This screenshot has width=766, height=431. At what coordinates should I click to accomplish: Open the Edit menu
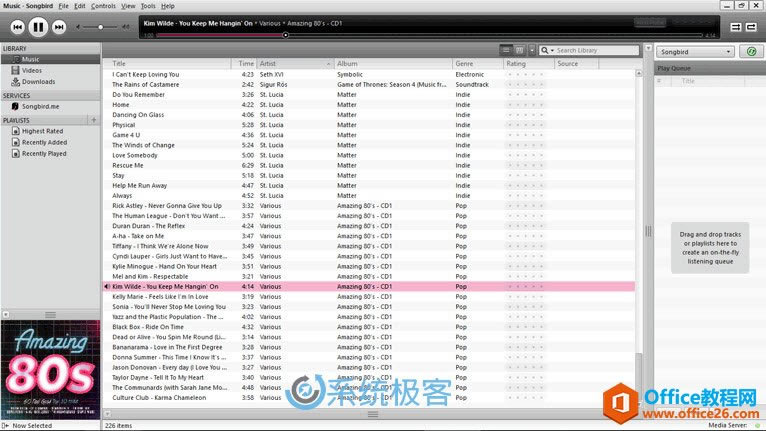tap(80, 6)
